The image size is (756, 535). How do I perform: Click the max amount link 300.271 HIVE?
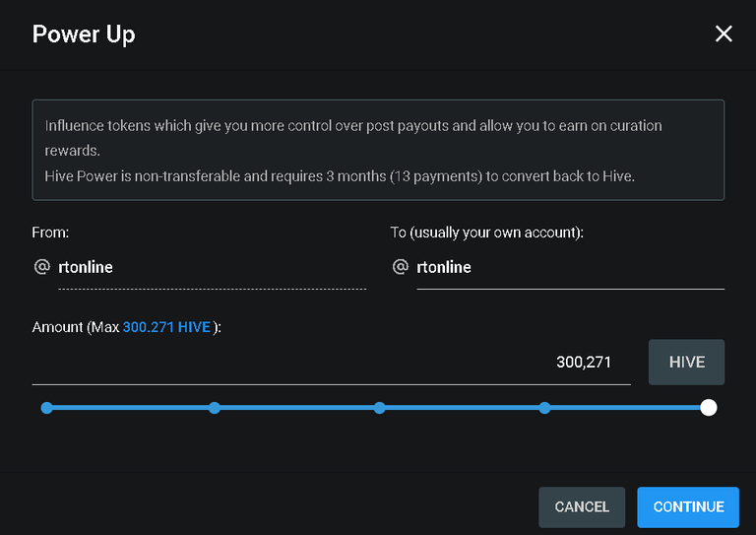pyautogui.click(x=166, y=327)
